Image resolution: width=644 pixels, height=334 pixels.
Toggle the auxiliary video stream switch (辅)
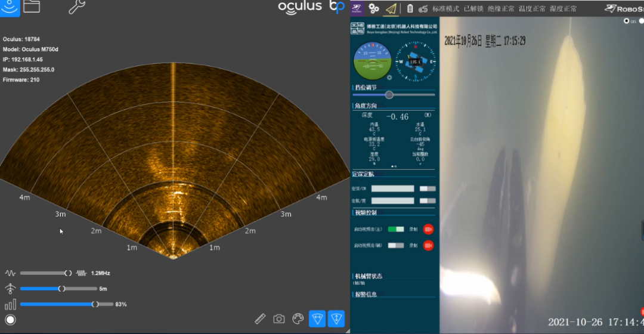tap(396, 245)
